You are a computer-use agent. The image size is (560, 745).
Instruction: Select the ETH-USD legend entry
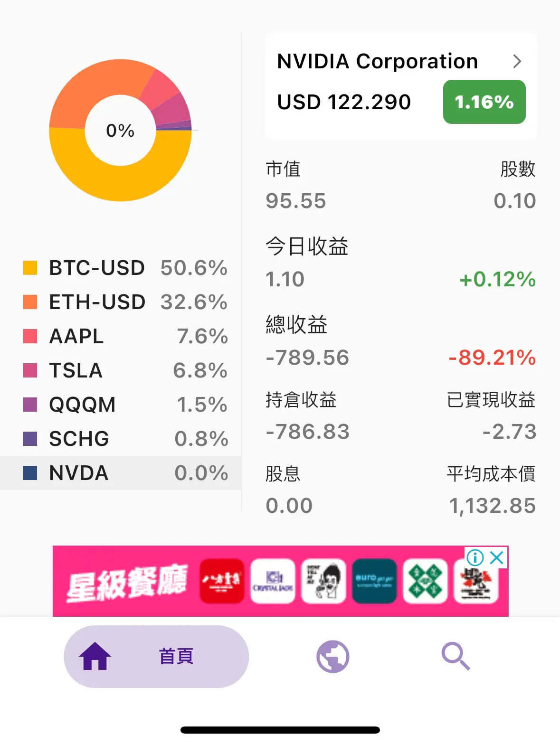coord(121,302)
